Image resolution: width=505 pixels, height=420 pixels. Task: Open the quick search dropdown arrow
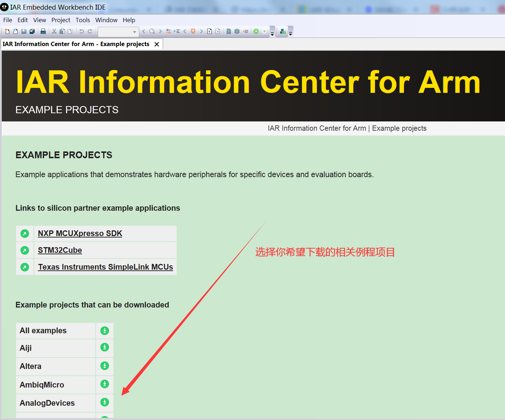[x=135, y=31]
